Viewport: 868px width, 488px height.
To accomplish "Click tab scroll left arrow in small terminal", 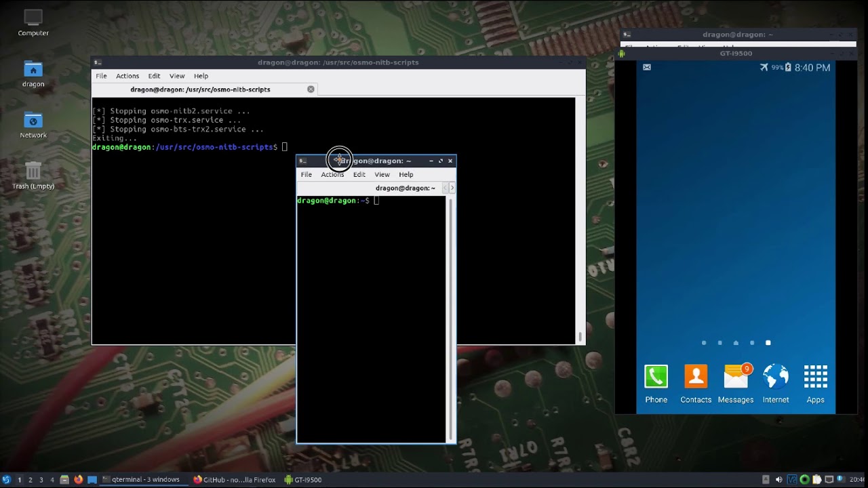I will click(x=445, y=188).
